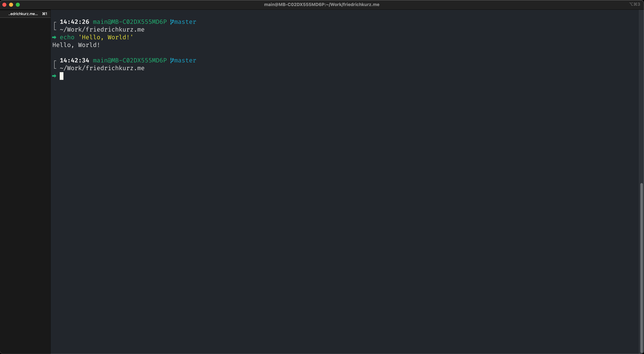Click the second green prompt arrow
Image resolution: width=644 pixels, height=354 pixels.
tap(55, 76)
